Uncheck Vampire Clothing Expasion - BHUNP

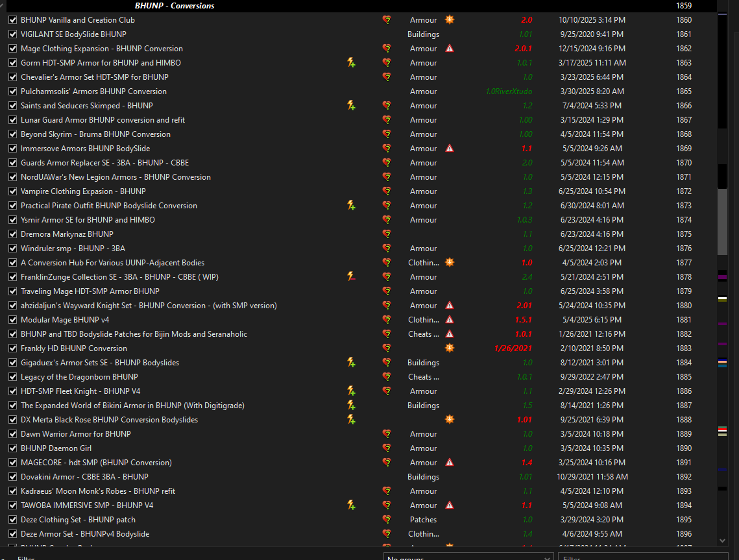[13, 191]
